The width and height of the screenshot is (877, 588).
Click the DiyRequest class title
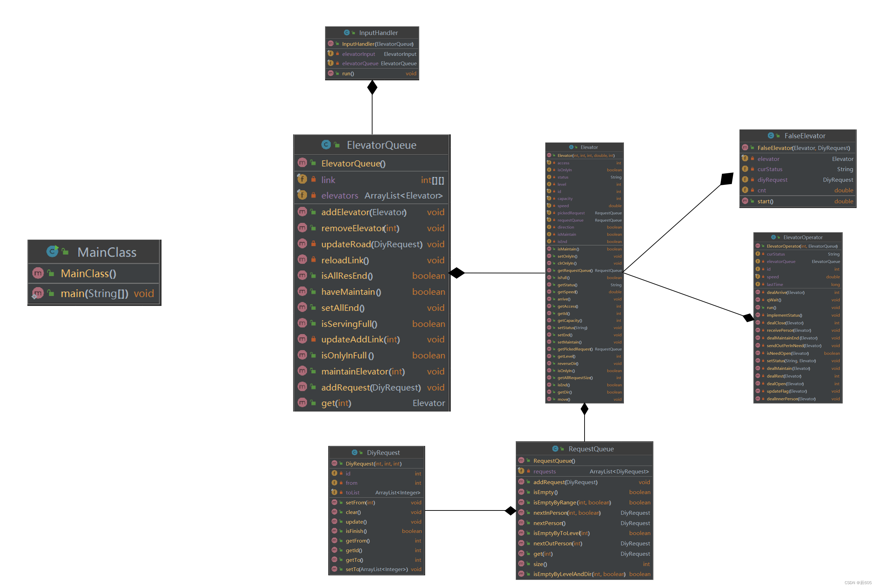point(383,453)
